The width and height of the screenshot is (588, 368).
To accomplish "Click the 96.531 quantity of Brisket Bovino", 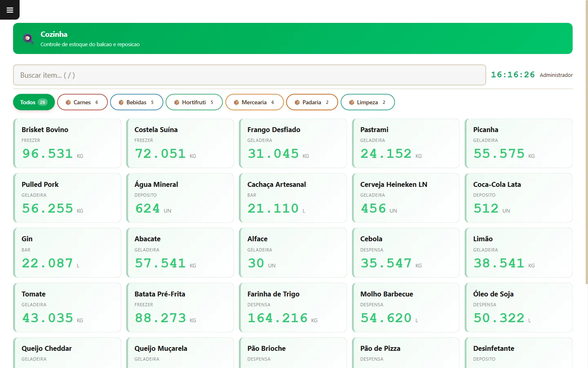I will 47,154.
